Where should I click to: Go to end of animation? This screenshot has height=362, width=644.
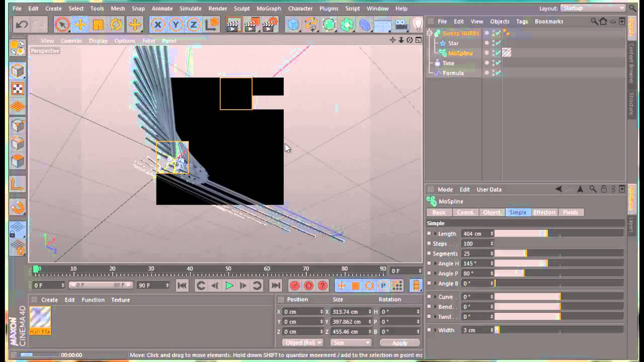(x=276, y=286)
